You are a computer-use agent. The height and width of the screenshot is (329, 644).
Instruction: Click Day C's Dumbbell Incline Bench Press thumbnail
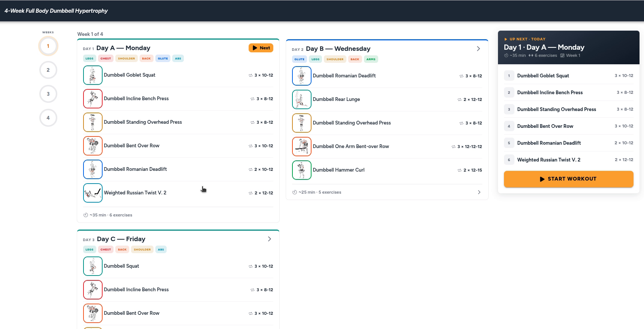pyautogui.click(x=93, y=290)
